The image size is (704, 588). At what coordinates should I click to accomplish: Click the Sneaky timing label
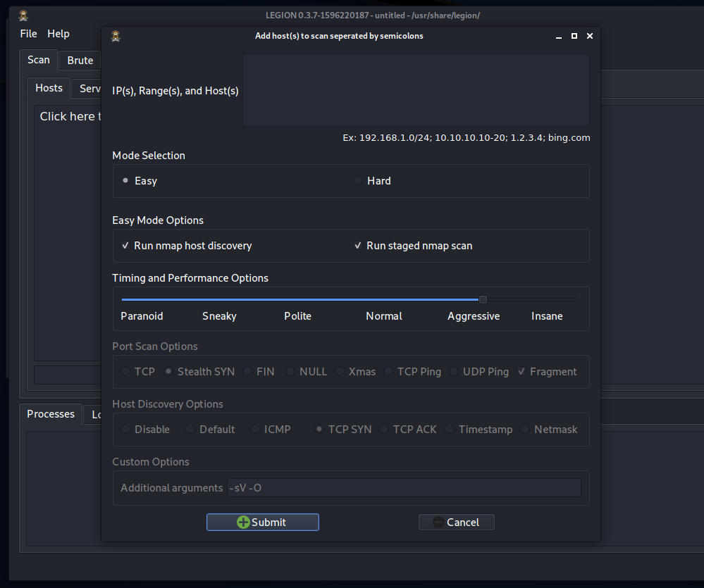click(x=219, y=315)
